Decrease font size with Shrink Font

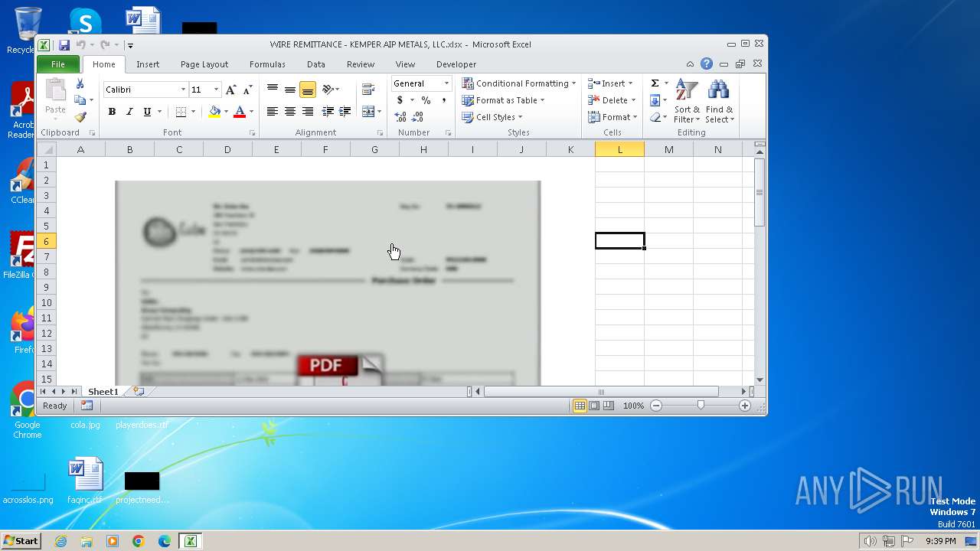tap(247, 90)
